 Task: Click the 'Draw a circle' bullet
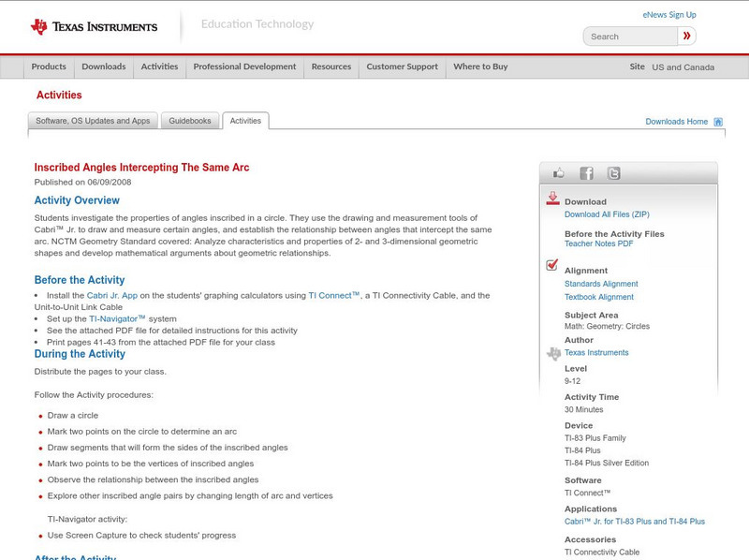(73, 416)
